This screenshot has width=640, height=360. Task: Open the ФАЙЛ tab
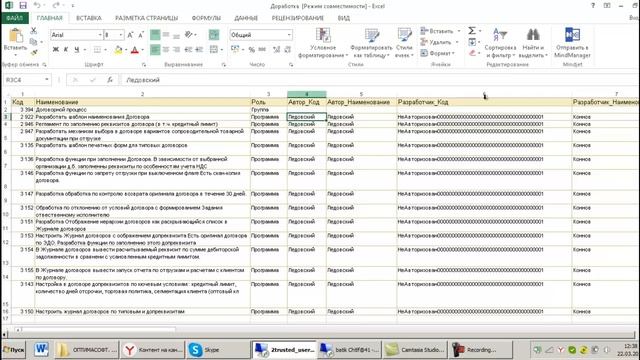pos(15,18)
